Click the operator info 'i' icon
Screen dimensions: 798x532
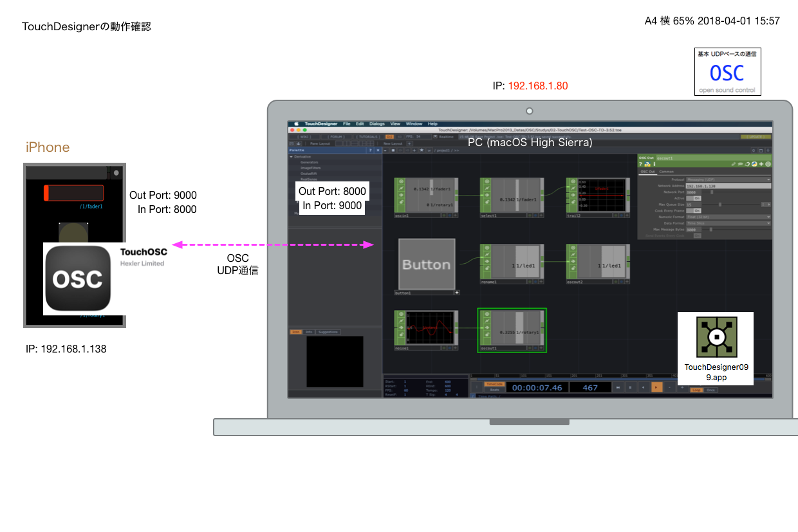[x=654, y=164]
